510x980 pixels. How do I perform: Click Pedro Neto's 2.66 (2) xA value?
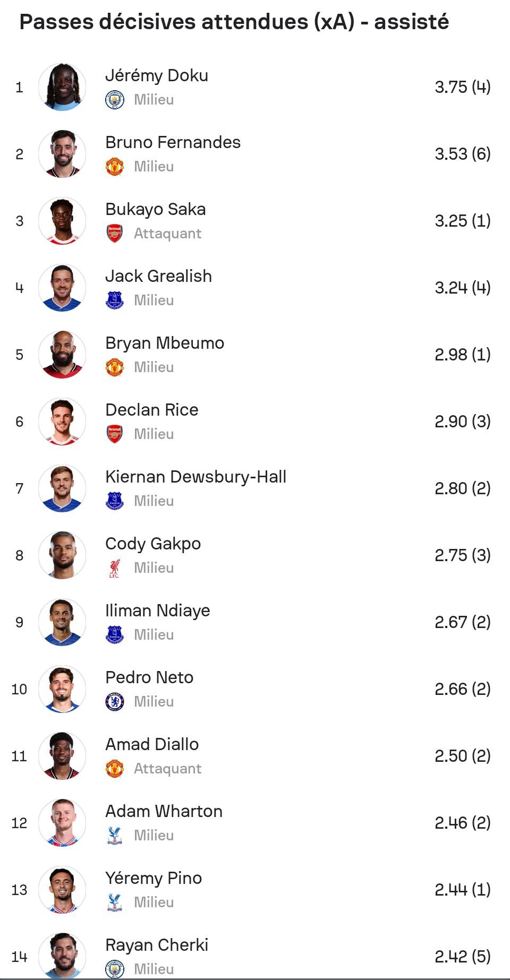coord(462,689)
